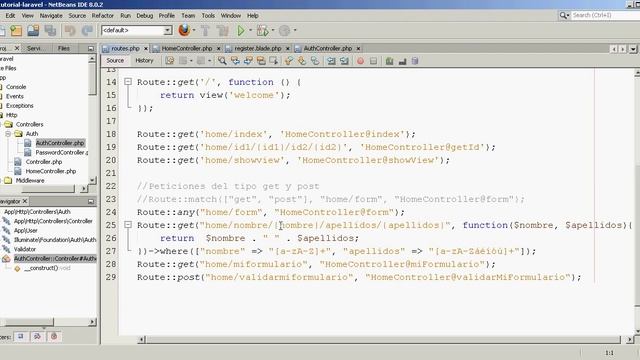The height and width of the screenshot is (360, 640).
Task: Click the Redo toolbar icon
Action: point(87,31)
